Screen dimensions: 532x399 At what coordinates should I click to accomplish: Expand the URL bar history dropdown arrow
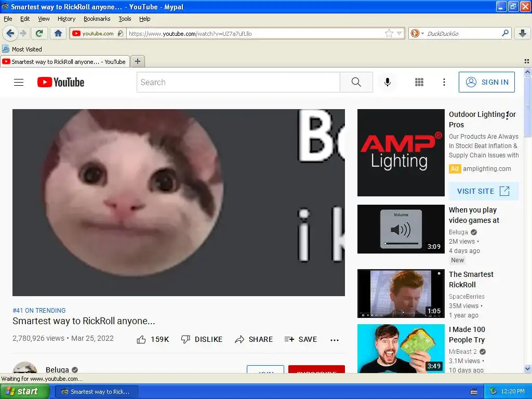click(x=400, y=33)
